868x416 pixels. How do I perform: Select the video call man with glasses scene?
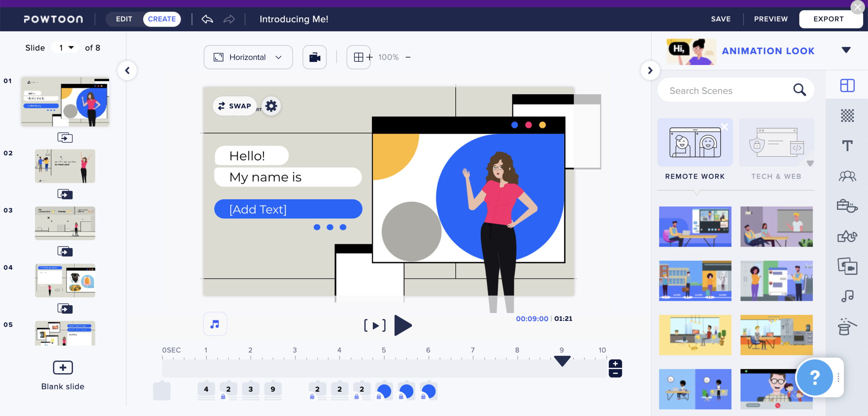tap(776, 389)
